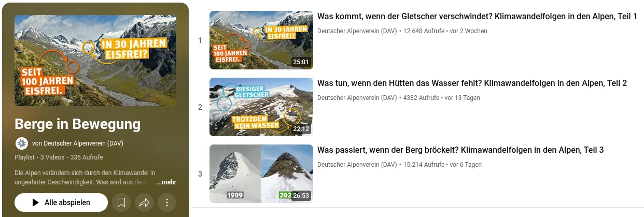Save playlist with the bookmark icon
The width and height of the screenshot is (644, 217).
tap(121, 202)
